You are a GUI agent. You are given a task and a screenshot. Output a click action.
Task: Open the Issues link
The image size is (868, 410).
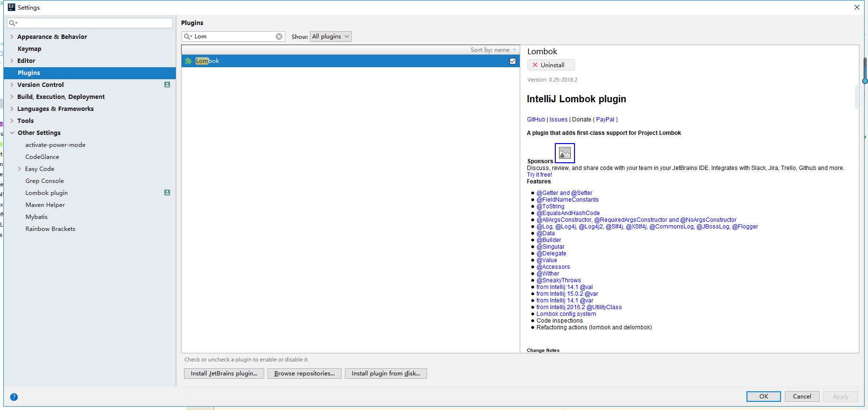tap(558, 120)
